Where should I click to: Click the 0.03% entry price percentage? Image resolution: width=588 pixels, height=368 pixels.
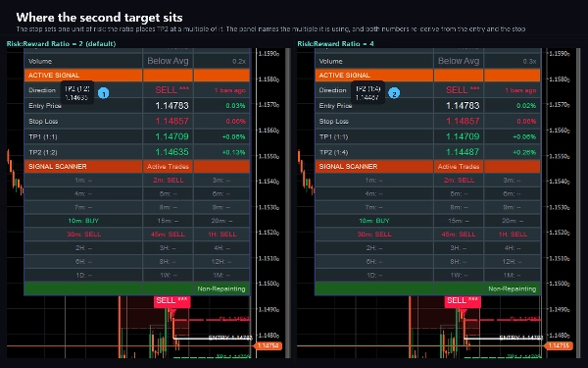(235, 106)
